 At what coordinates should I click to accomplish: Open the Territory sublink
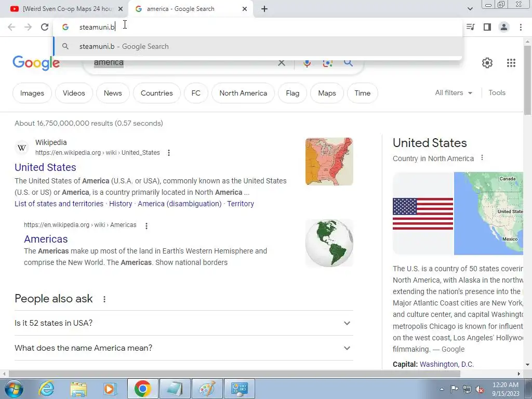click(x=241, y=204)
